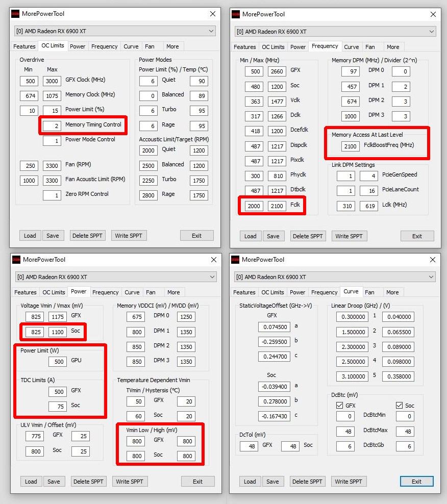
Task: Click the TDC Limits Soc field showing 75
Action: [58, 407]
